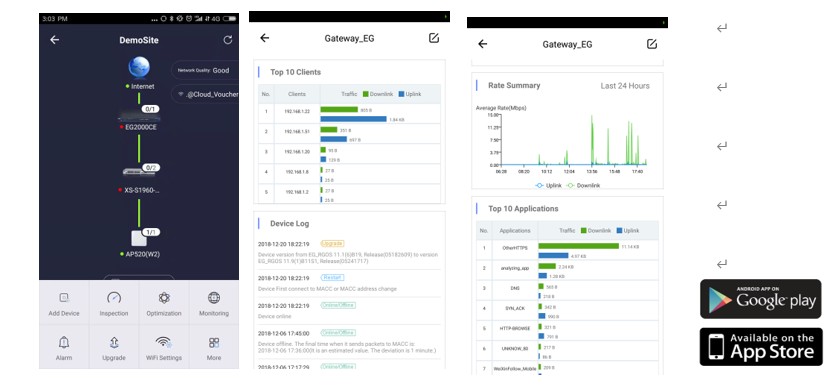Open the Google Play download badge
Image resolution: width=837 pixels, height=387 pixels.
[x=761, y=299]
